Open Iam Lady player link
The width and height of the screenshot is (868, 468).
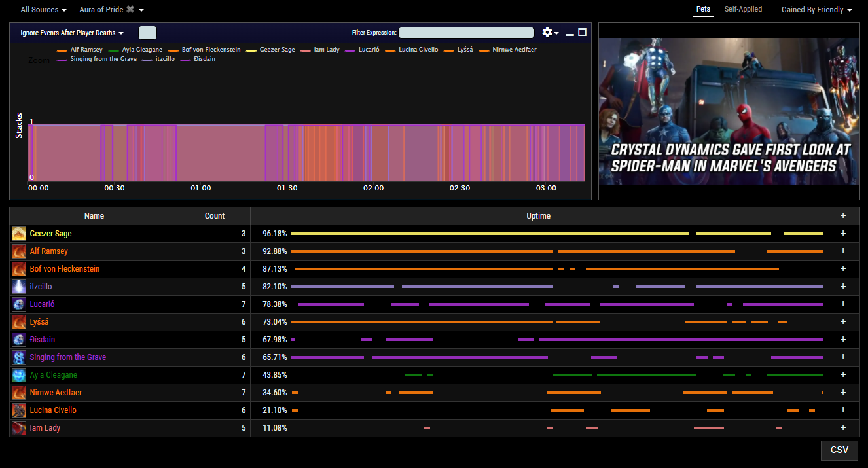click(45, 428)
